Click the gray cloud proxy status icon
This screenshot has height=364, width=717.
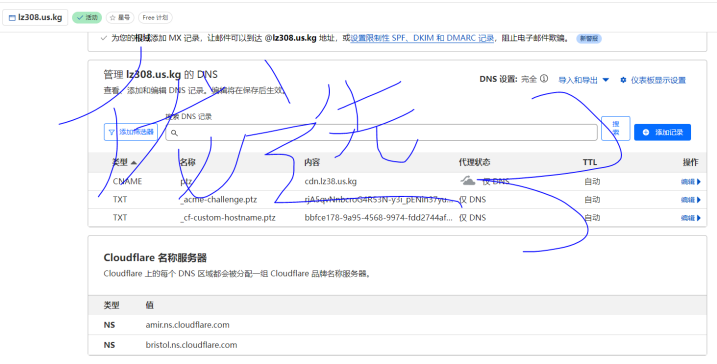[x=468, y=181]
